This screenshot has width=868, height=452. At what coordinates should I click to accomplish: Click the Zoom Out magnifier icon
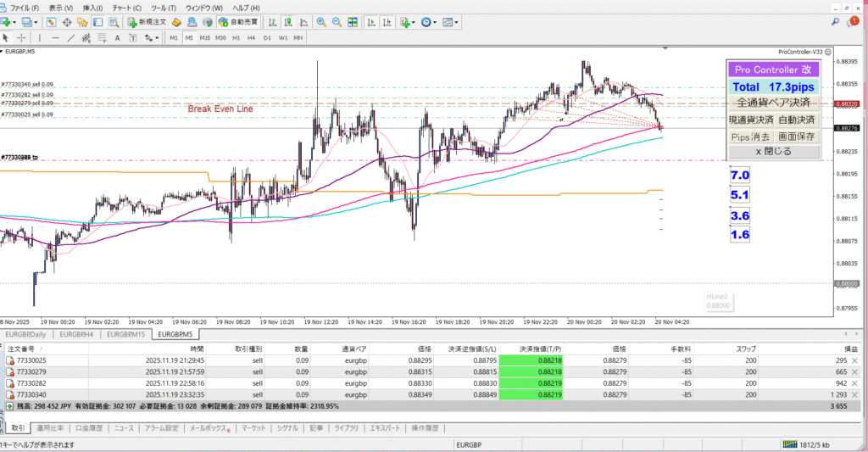tap(338, 22)
